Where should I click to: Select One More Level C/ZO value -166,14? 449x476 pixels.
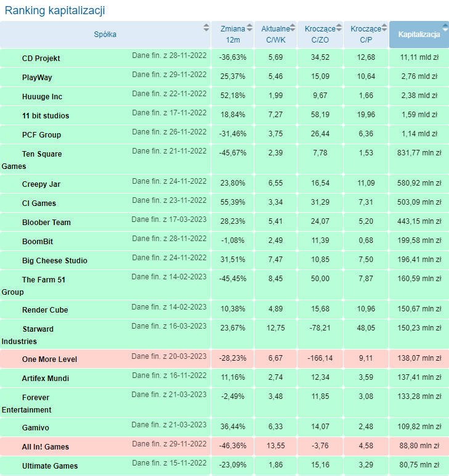click(320, 358)
